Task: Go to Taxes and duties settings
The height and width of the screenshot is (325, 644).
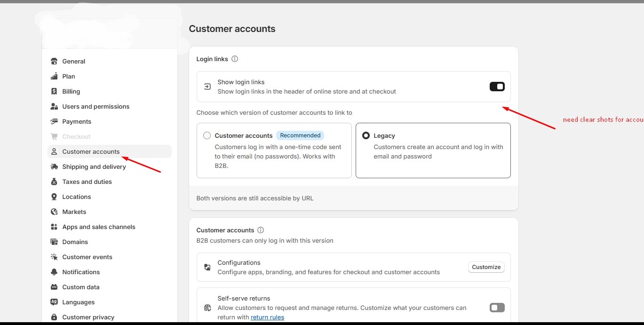Action: coord(87,182)
